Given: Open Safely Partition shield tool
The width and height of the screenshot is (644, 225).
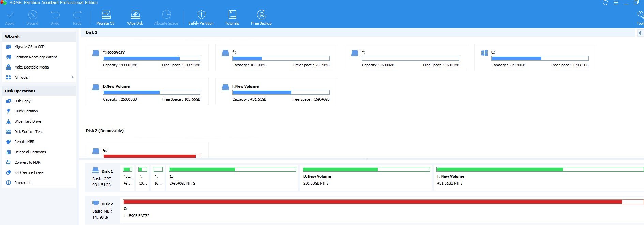Looking at the screenshot, I should 201,18.
